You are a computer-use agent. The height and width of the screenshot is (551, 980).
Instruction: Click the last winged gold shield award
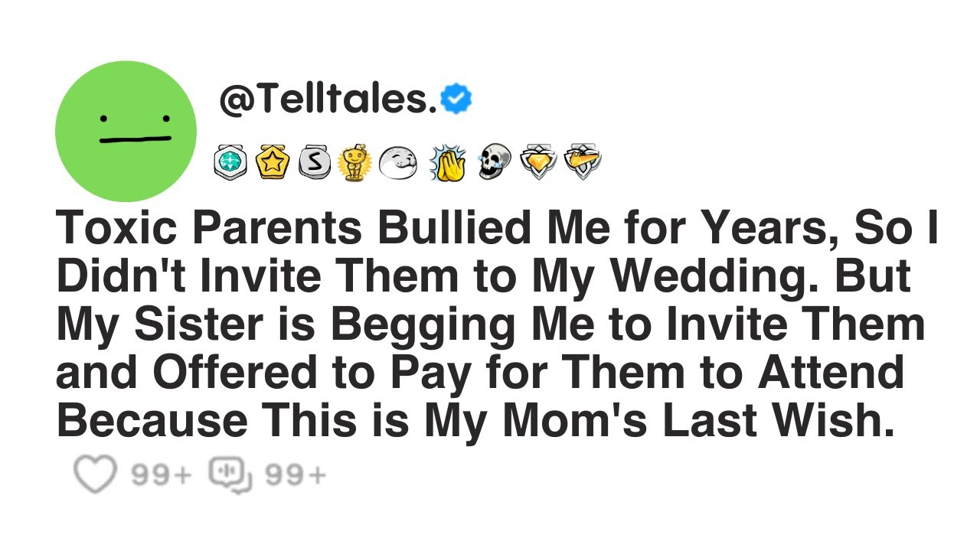point(583,161)
